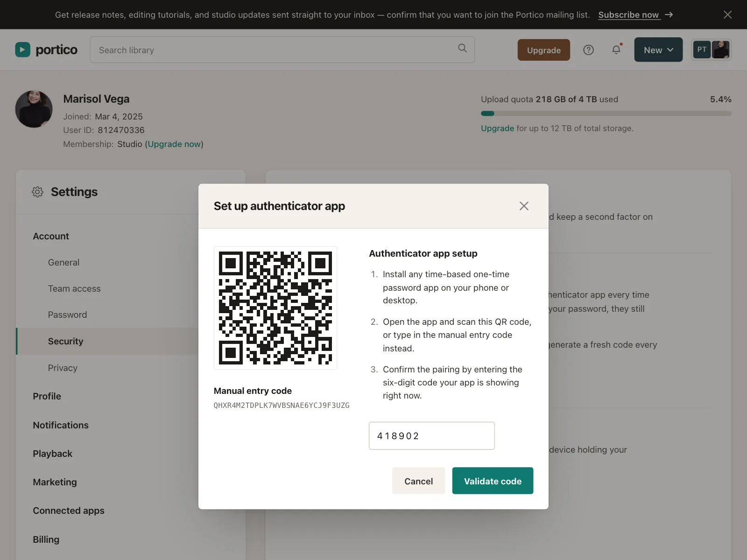Screen dimensions: 747x560
Task: Click the magnifying glass search icon
Action: pos(462,48)
